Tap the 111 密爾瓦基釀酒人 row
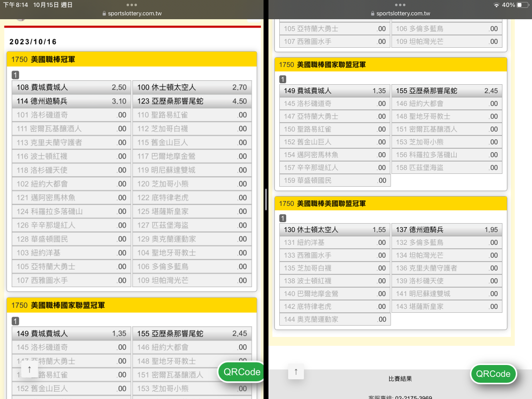532x399 pixels. [x=71, y=129]
